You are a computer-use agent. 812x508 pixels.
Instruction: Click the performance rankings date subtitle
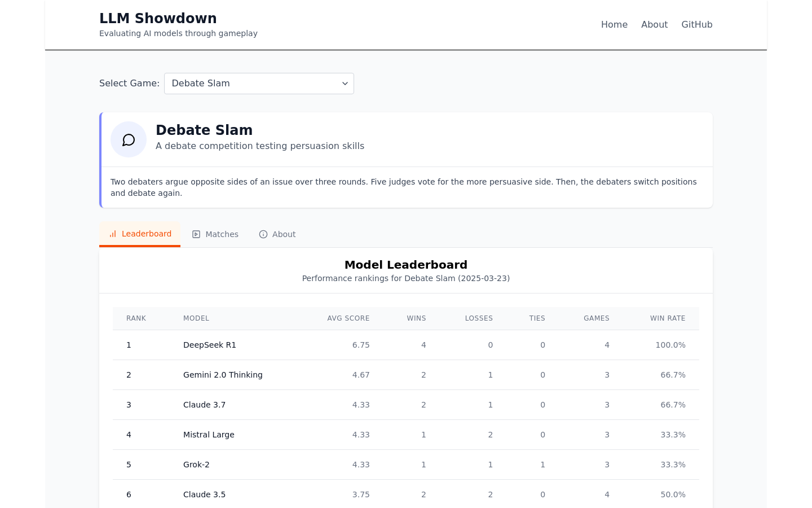(x=406, y=278)
